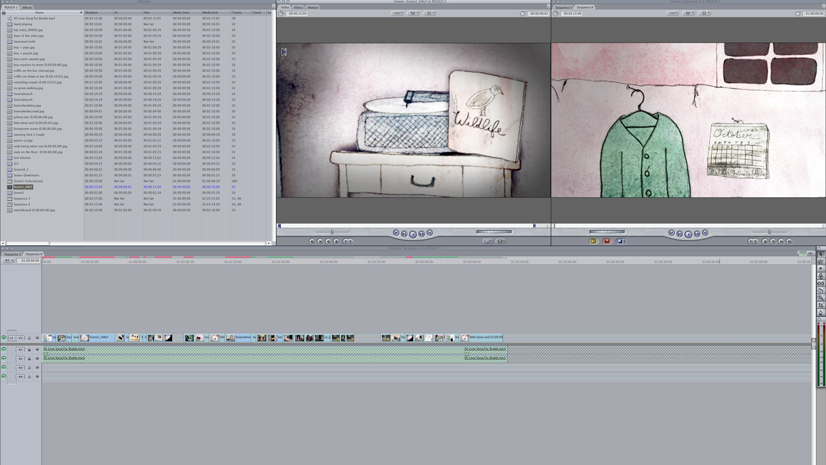Screen dimensions: 826x465
Task: Go to previous edit in Canvas
Action: [672, 232]
